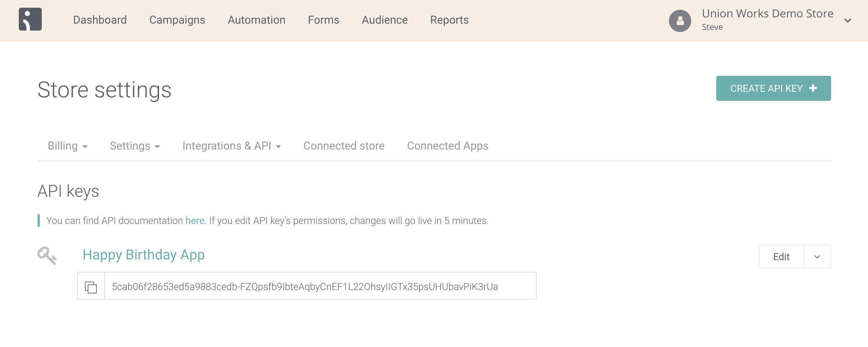Open the Billing dropdown tab
Screen dimensions: 868x347
[x=68, y=146]
